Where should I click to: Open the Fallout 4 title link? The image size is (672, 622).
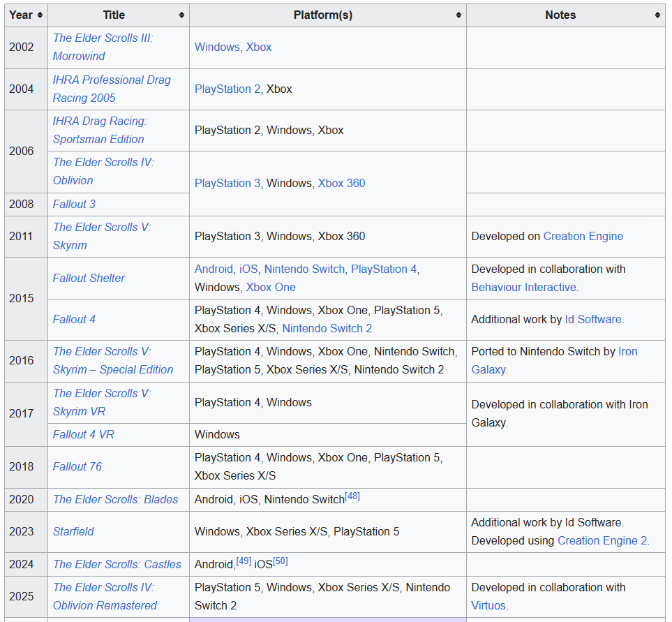pos(74,319)
